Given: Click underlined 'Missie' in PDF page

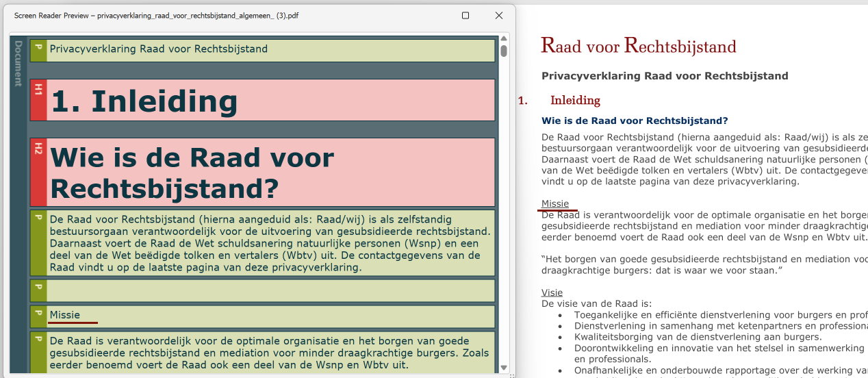Looking at the screenshot, I should point(555,204).
